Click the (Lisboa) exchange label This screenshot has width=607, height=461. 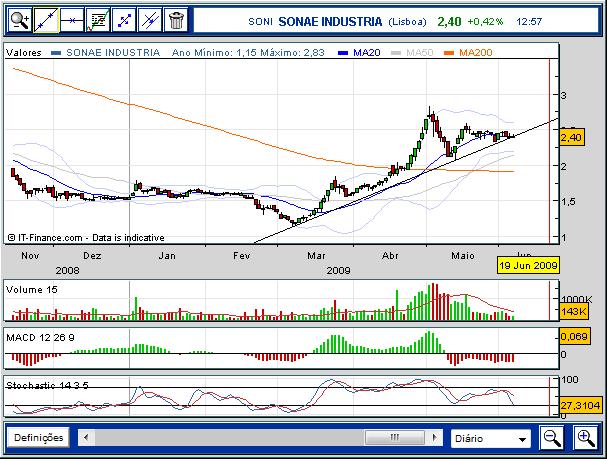click(407, 22)
